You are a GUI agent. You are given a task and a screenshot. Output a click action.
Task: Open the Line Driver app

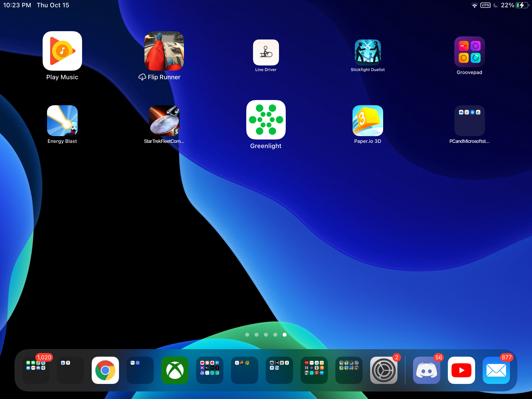(x=266, y=52)
